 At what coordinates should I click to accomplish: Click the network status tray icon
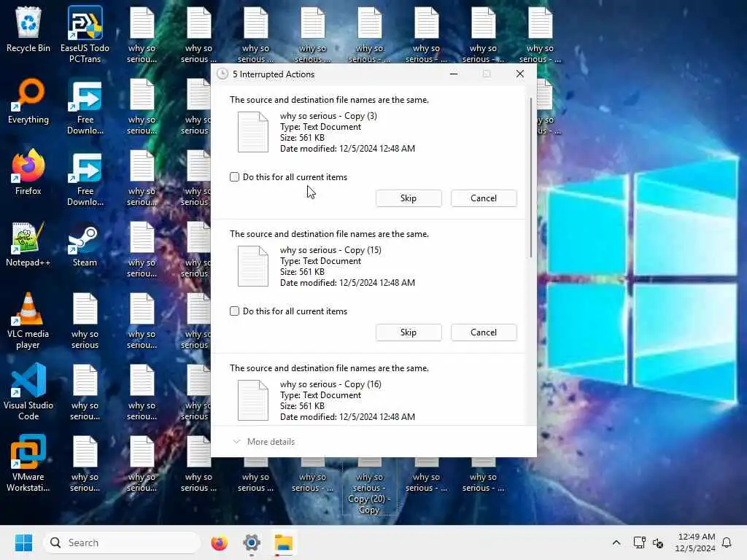(x=639, y=542)
